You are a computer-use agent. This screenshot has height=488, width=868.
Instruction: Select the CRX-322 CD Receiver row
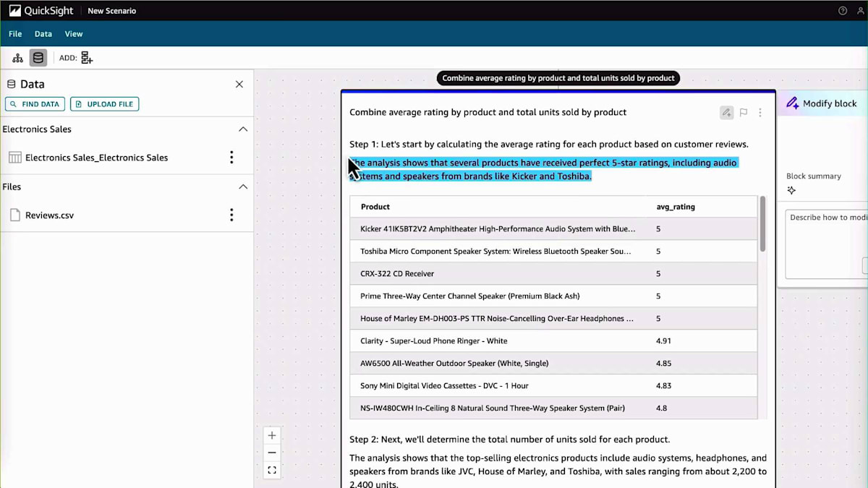click(553, 274)
